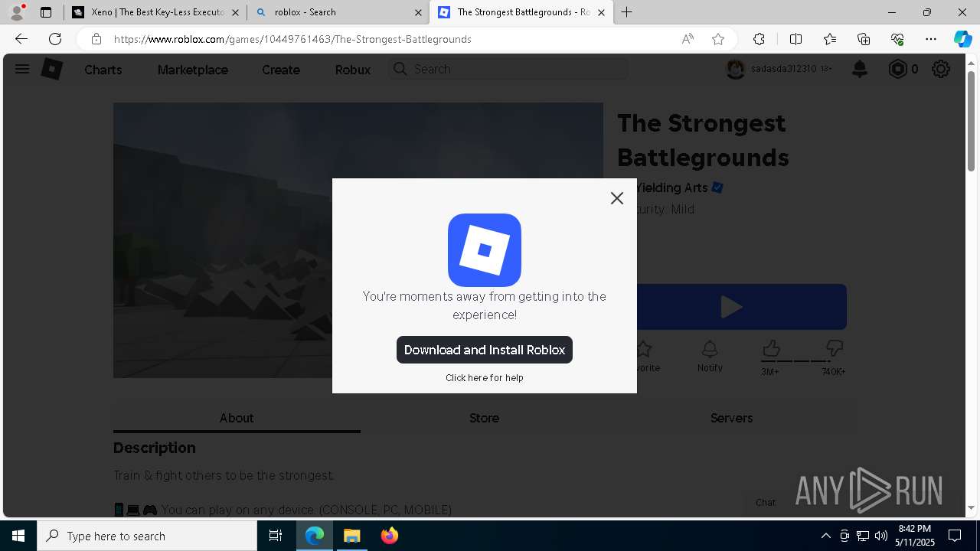Open Task View on the taskbar

[x=276, y=536]
